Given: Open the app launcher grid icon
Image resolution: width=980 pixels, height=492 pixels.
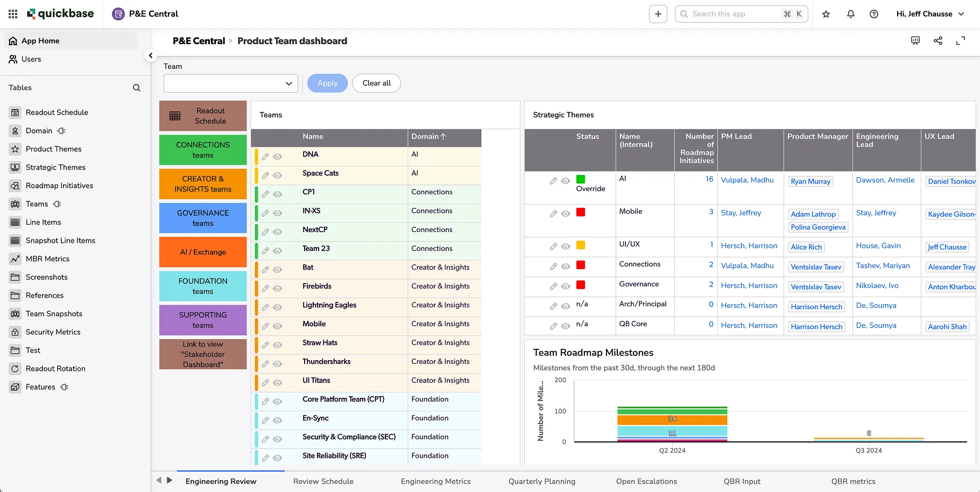Looking at the screenshot, I should [13, 14].
